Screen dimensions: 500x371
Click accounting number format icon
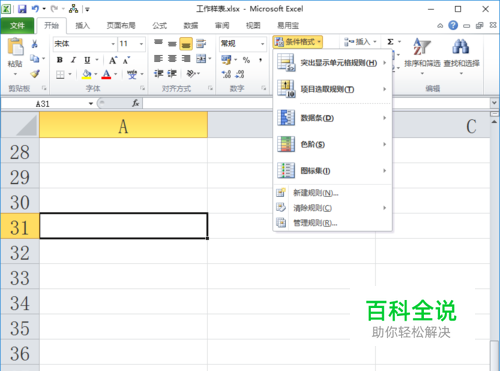pos(226,60)
